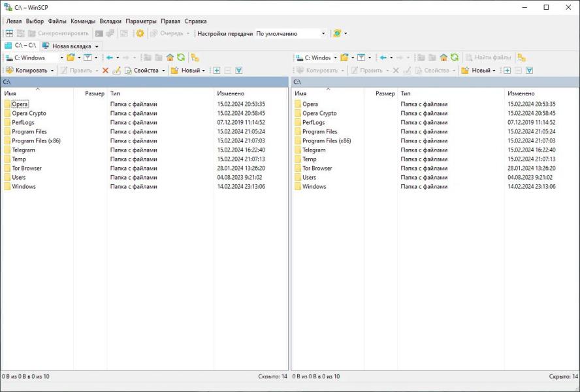
Task: Click the filter icon in right panel toolbar
Action: [361, 57]
